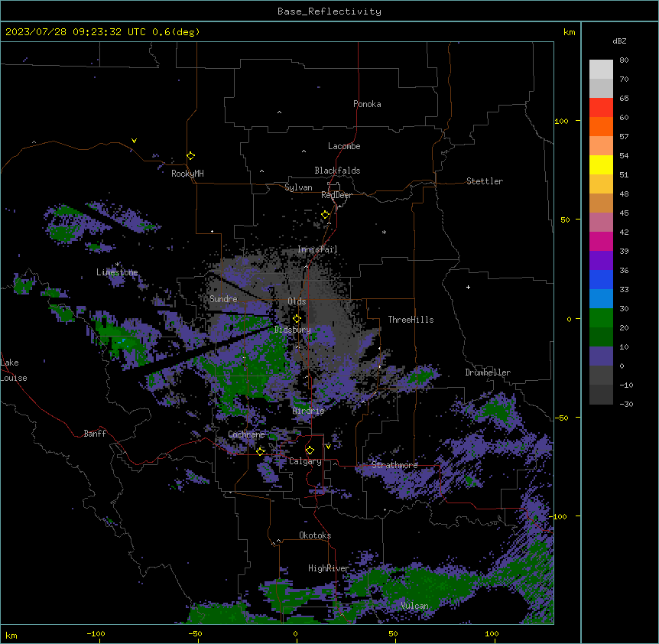
Task: Click the -100 km label on bottom axis
Action: 96,634
